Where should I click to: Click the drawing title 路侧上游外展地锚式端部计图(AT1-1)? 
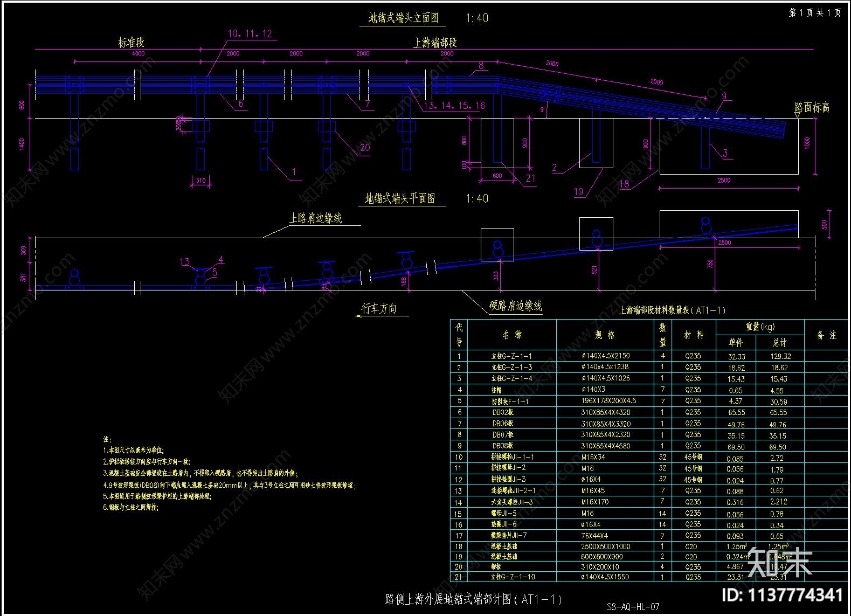coord(474,599)
